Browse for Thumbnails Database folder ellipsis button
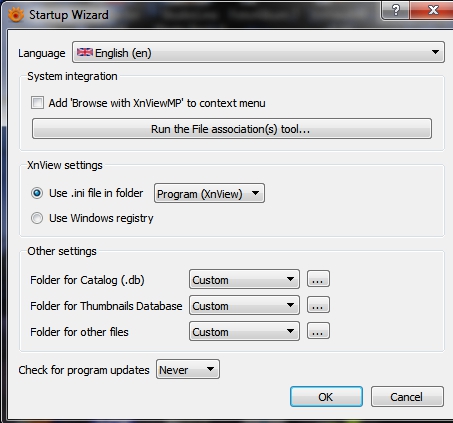This screenshot has width=453, height=423. [318, 305]
